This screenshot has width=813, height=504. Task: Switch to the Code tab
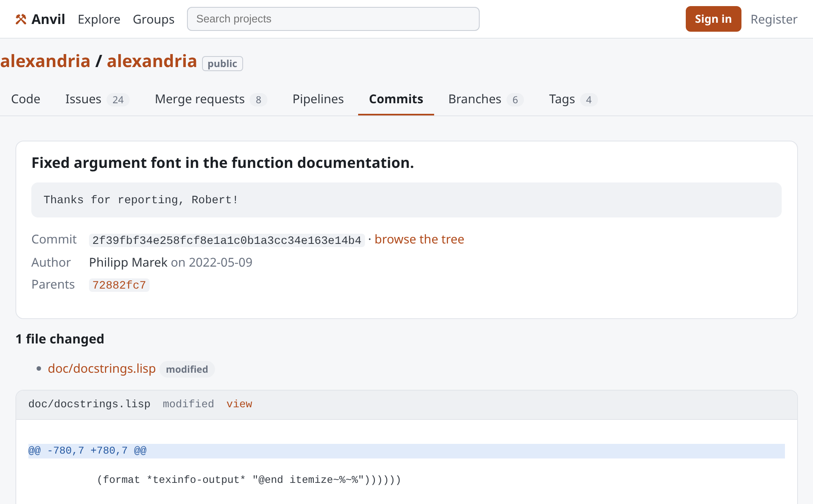pos(26,99)
